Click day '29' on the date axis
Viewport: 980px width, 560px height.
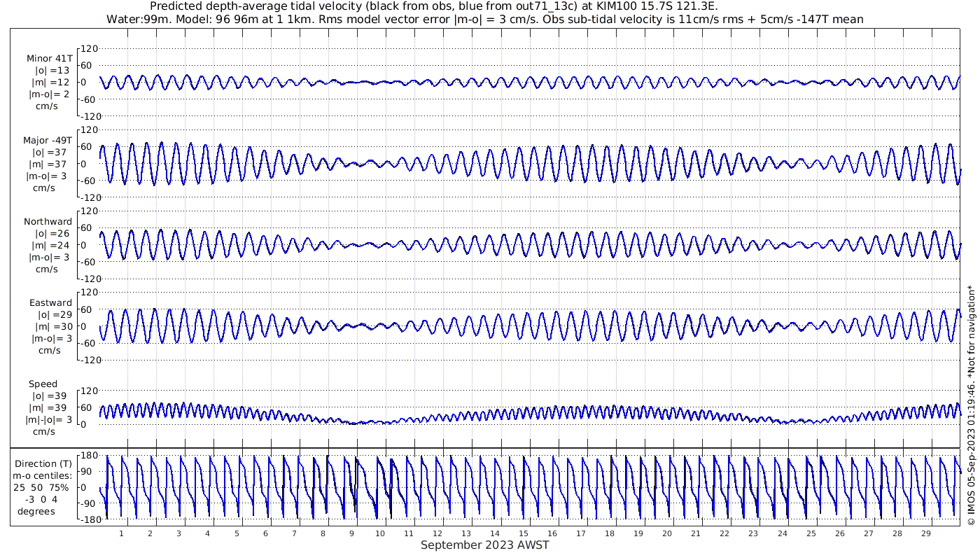tap(925, 533)
